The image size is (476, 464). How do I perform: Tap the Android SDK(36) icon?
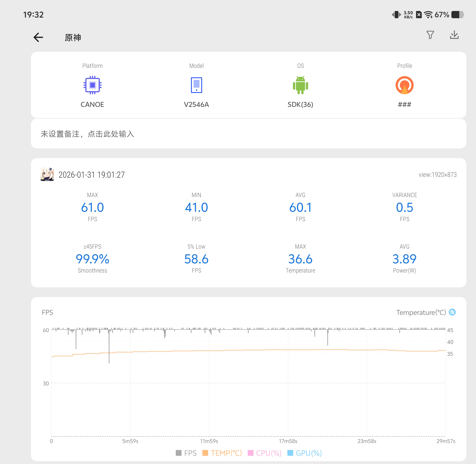click(x=300, y=85)
